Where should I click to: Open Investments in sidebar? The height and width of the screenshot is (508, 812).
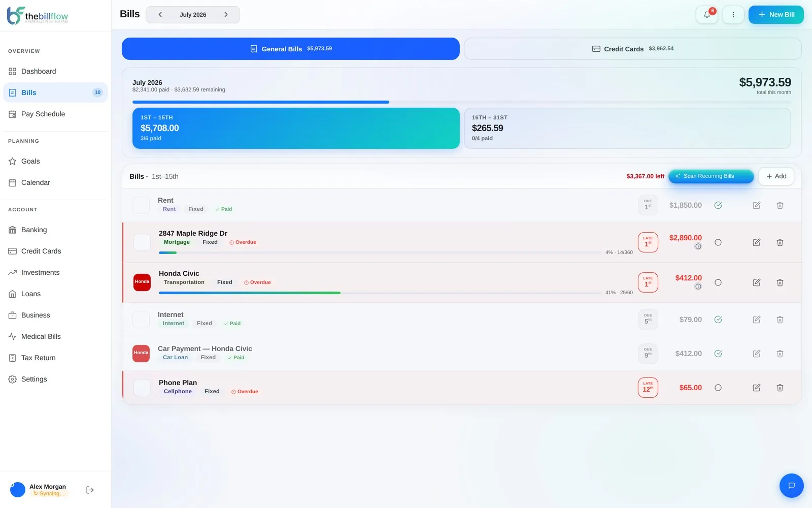point(55,272)
